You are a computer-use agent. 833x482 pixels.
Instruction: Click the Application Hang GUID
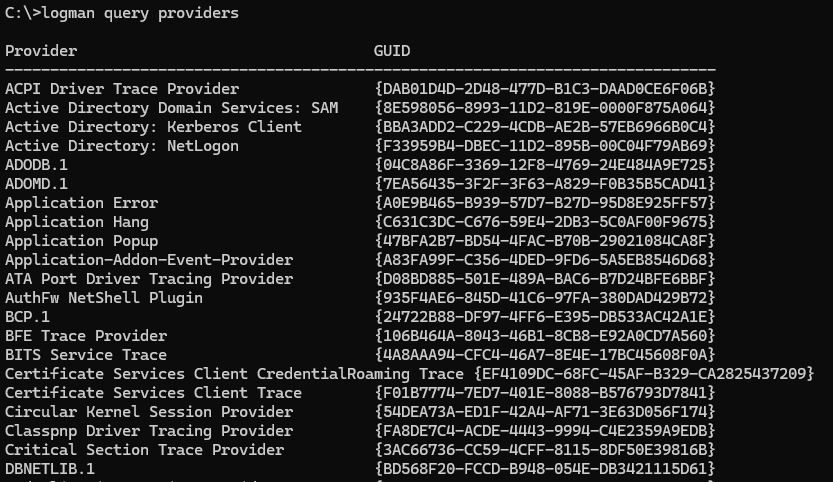coord(545,222)
